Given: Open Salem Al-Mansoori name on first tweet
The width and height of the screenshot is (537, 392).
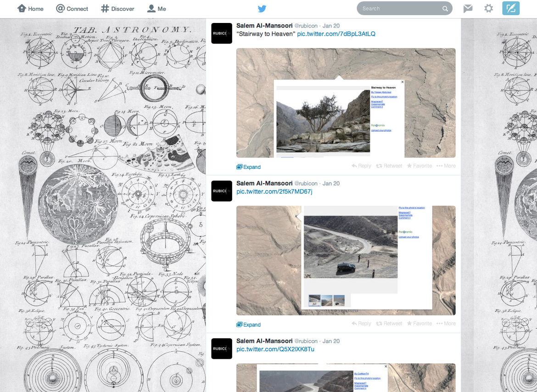Looking at the screenshot, I should (x=264, y=26).
